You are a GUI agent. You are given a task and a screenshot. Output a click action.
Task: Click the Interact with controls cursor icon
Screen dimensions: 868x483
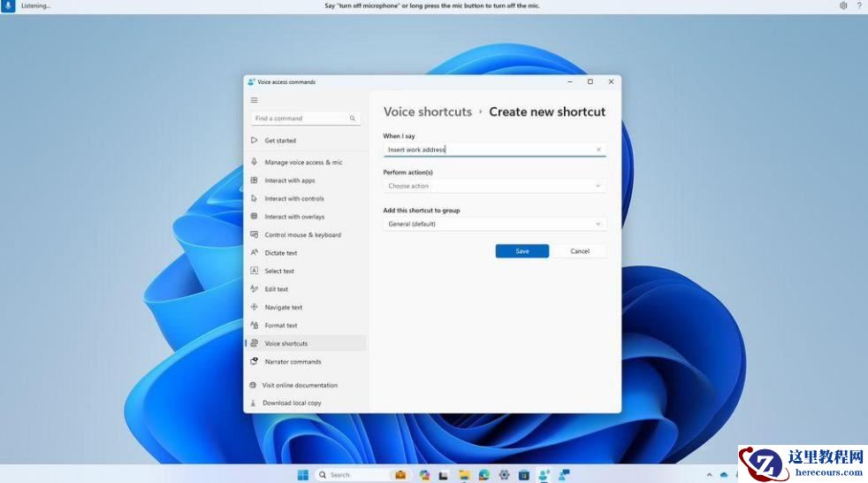point(254,198)
